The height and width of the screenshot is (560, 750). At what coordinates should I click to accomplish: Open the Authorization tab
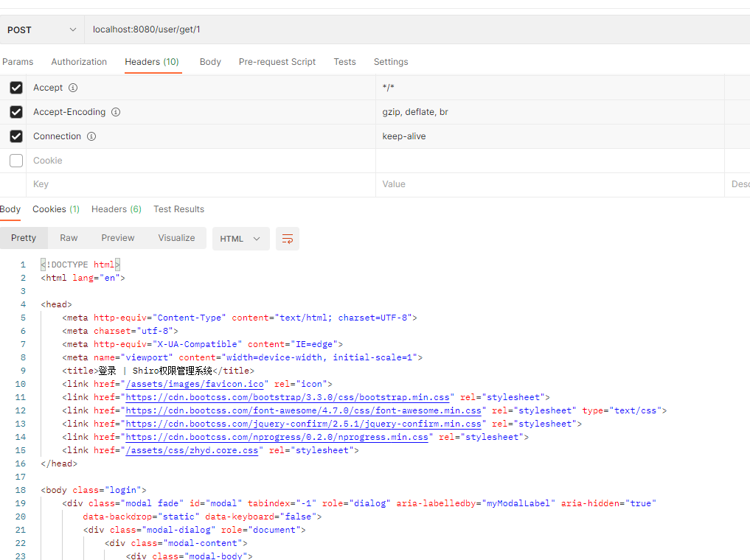click(x=79, y=62)
